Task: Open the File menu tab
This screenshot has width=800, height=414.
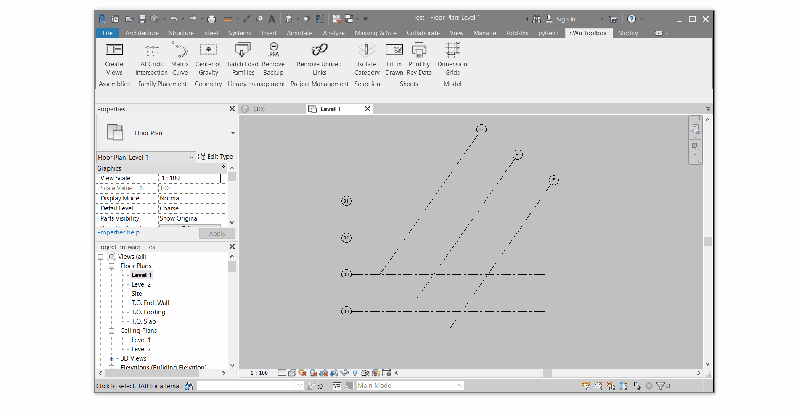Action: [x=107, y=33]
